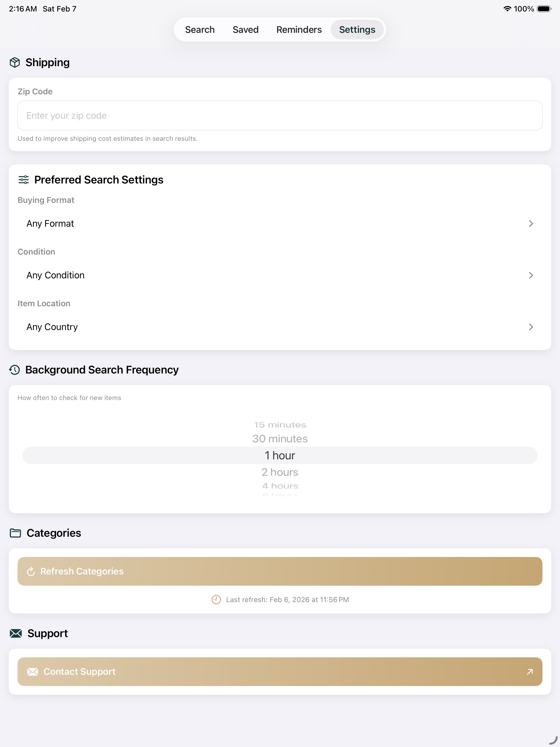560x747 pixels.
Task: Click the refresh arrow icon in Refresh Categories
Action: pos(31,571)
